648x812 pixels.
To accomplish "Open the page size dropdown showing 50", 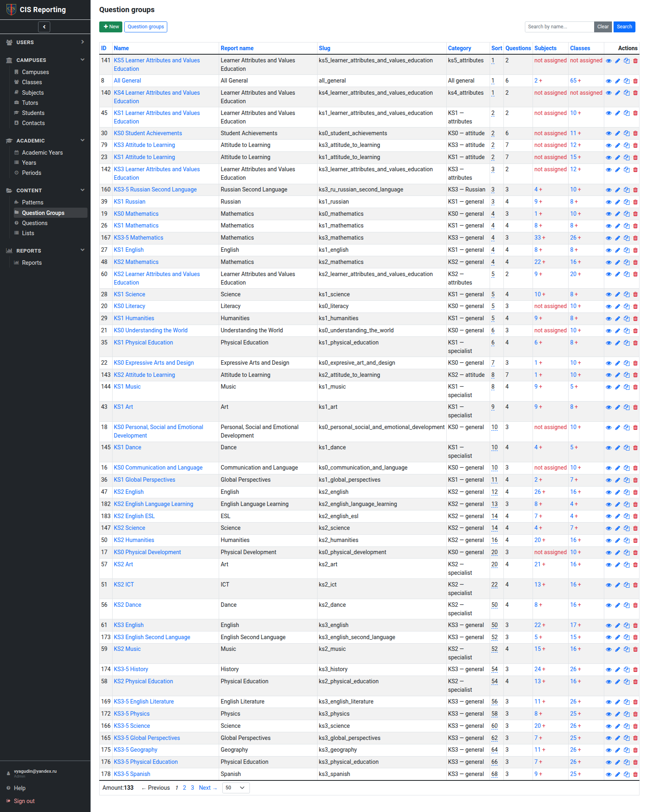I will pos(236,788).
